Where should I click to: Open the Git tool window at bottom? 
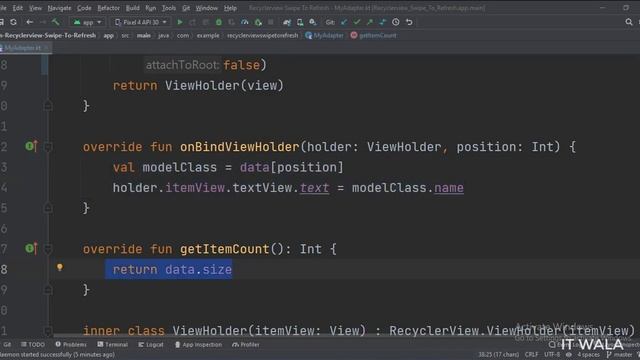tap(7, 344)
